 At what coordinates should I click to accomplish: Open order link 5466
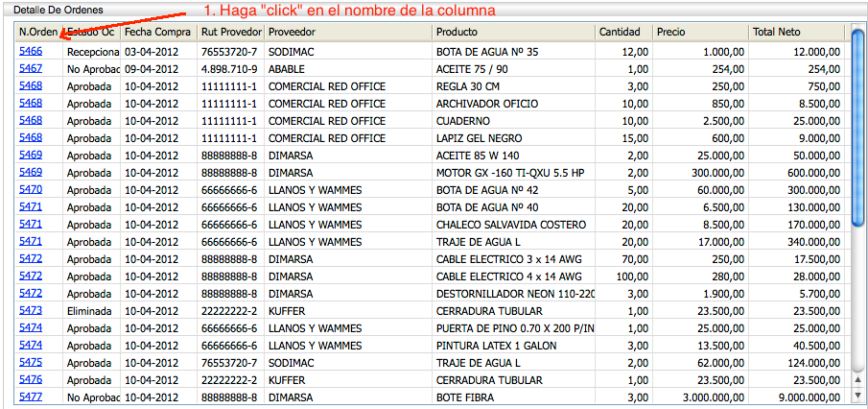31,52
